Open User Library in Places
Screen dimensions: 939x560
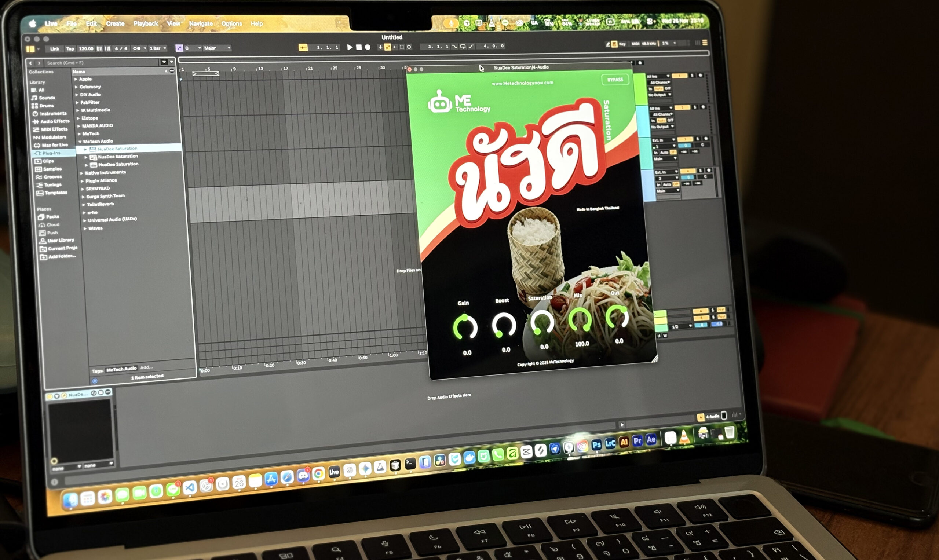[57, 240]
